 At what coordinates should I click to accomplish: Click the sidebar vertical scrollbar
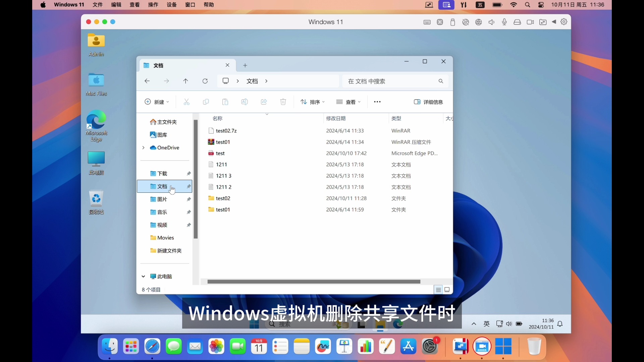(x=196, y=179)
